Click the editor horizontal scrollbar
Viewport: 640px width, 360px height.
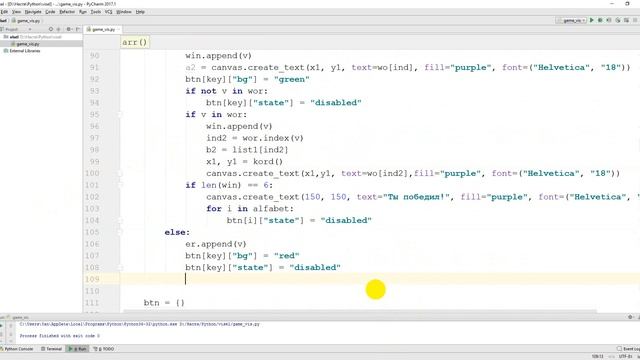point(359,311)
